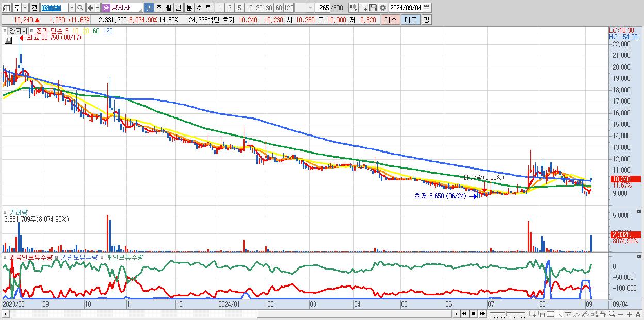Click the speaker sound icon
The height and width of the screenshot is (320, 644).
coord(90,8)
